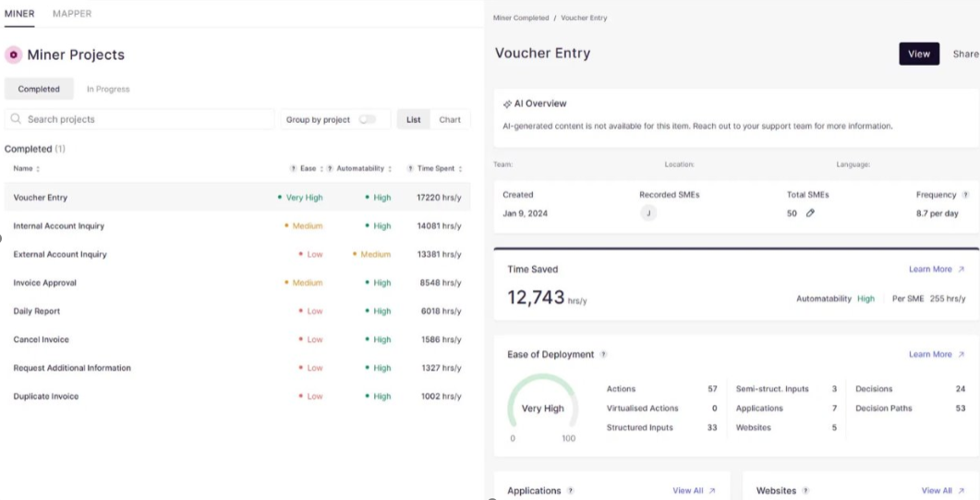980x500 pixels.
Task: Click the 14081 hrs/y time value
Action: pos(439,226)
